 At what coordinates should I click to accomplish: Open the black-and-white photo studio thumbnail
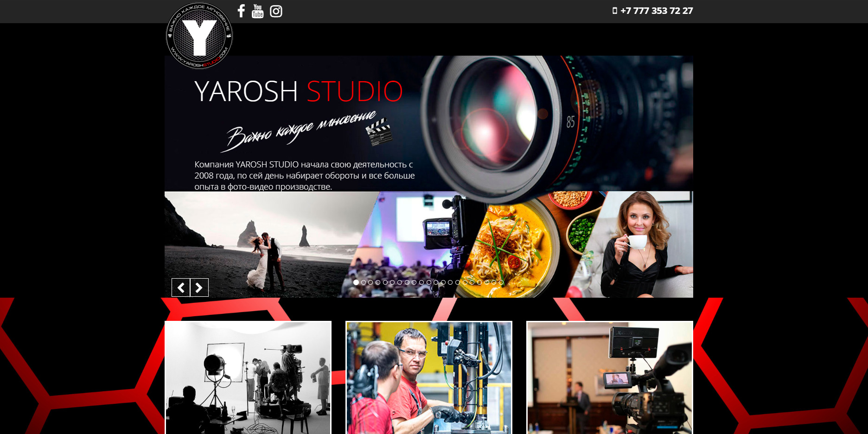(x=248, y=377)
